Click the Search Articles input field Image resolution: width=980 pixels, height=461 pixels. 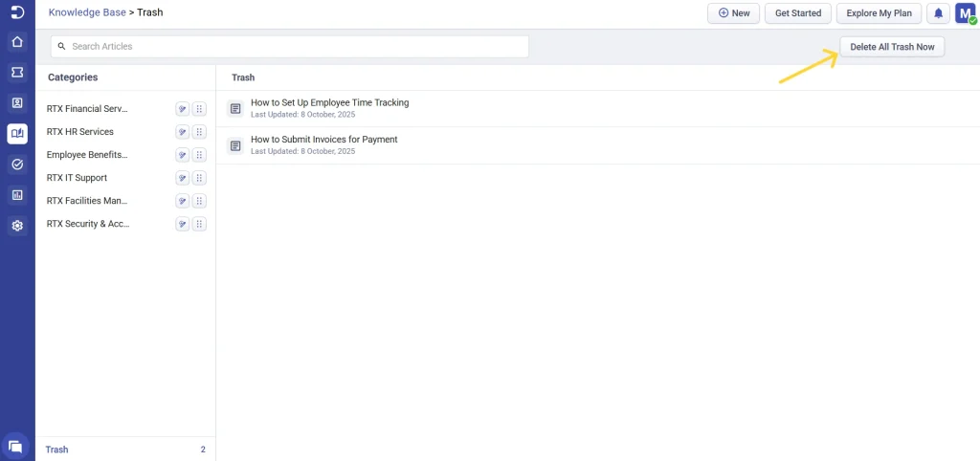point(290,46)
